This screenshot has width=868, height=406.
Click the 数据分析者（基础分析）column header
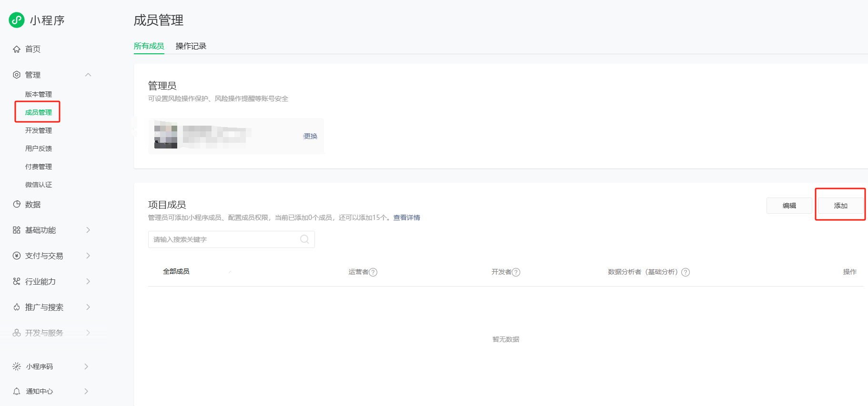click(644, 272)
